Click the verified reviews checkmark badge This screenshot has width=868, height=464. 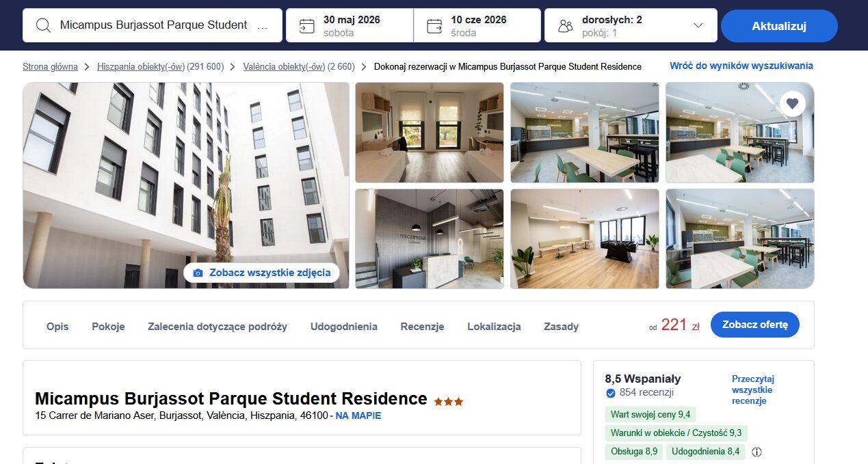(611, 393)
